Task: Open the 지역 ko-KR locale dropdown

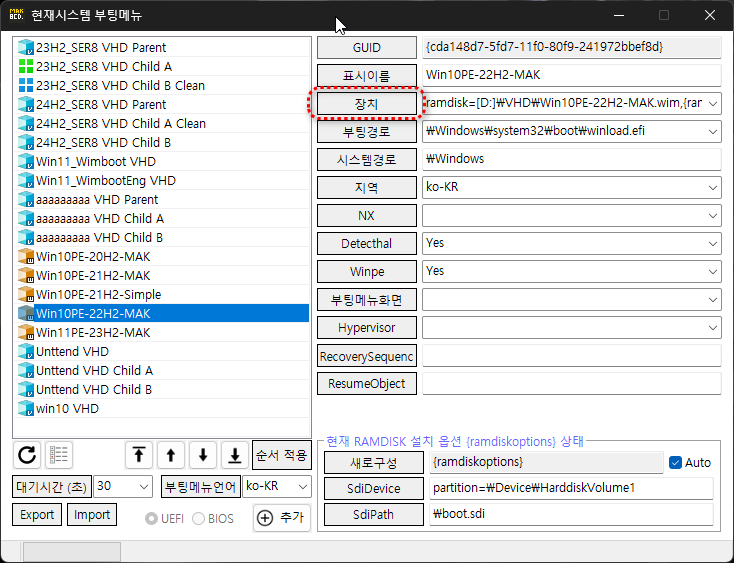Action: [712, 188]
